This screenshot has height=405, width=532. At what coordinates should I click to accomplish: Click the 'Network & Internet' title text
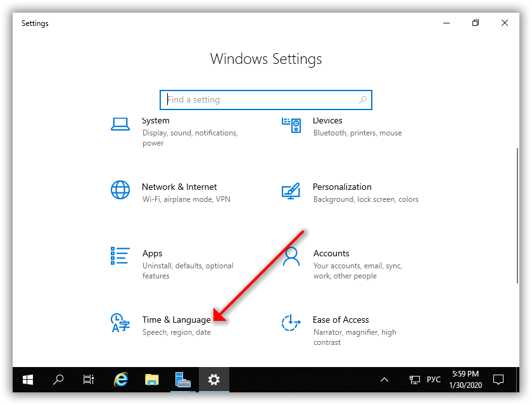179,187
